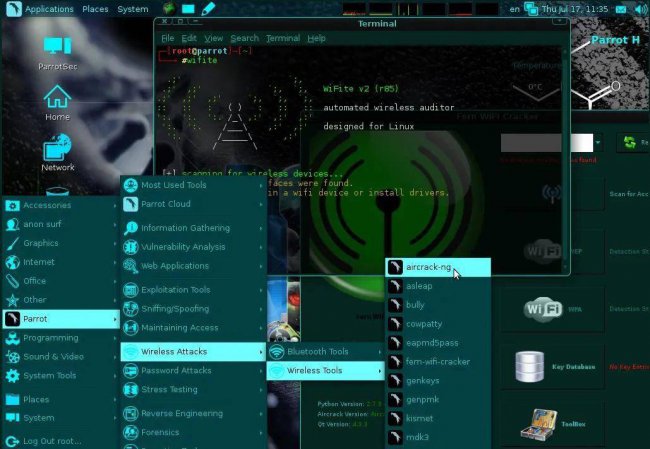Open the Office menu category
The image size is (650, 449).
click(61, 281)
